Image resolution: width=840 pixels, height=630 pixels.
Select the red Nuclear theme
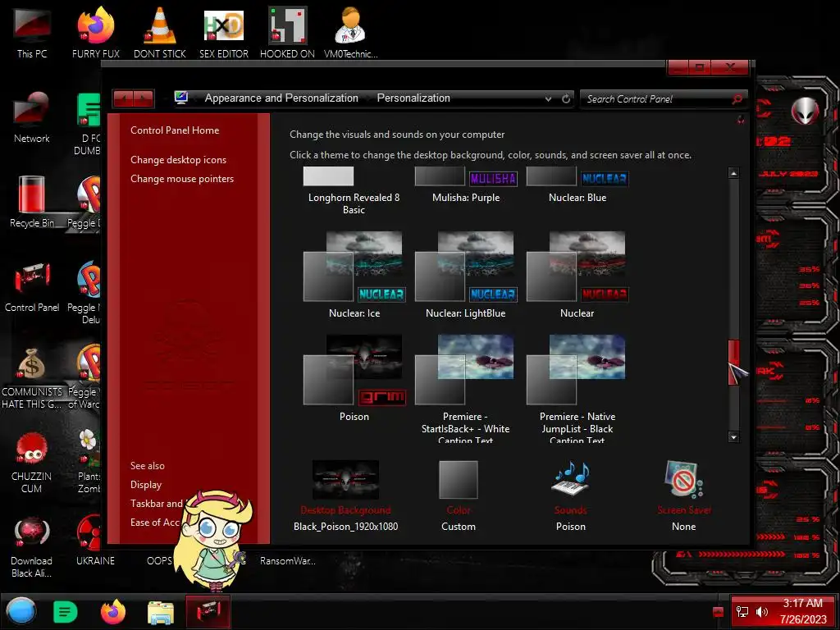[577, 275]
